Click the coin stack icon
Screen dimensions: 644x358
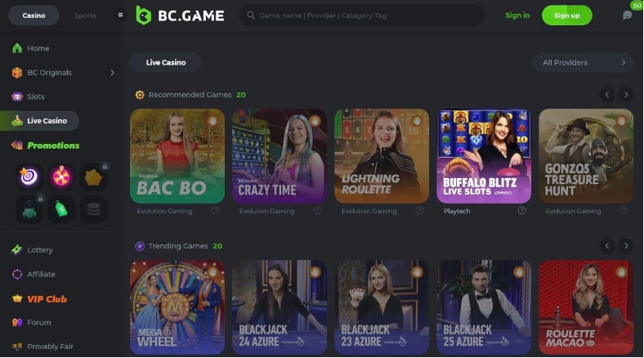94,209
